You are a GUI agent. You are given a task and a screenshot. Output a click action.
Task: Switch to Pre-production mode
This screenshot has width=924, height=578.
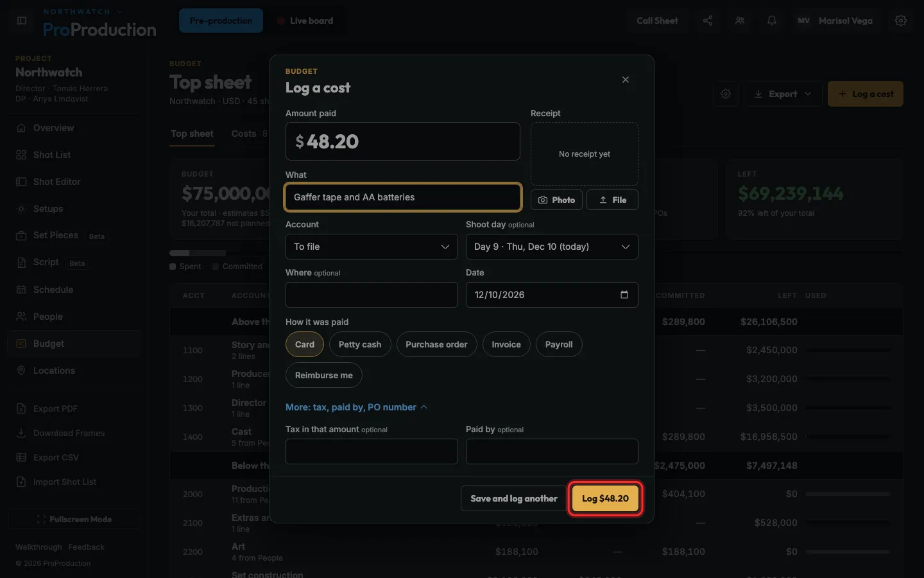pyautogui.click(x=221, y=21)
